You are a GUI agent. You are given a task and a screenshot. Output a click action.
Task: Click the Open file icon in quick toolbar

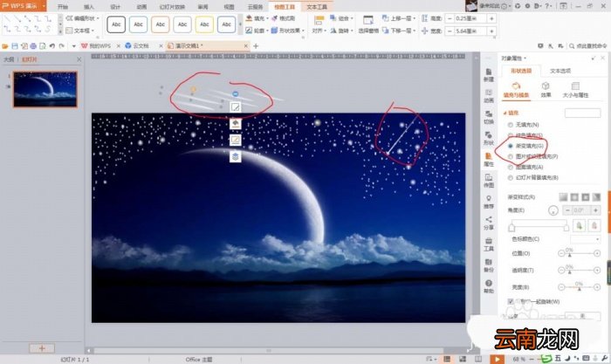5,46
